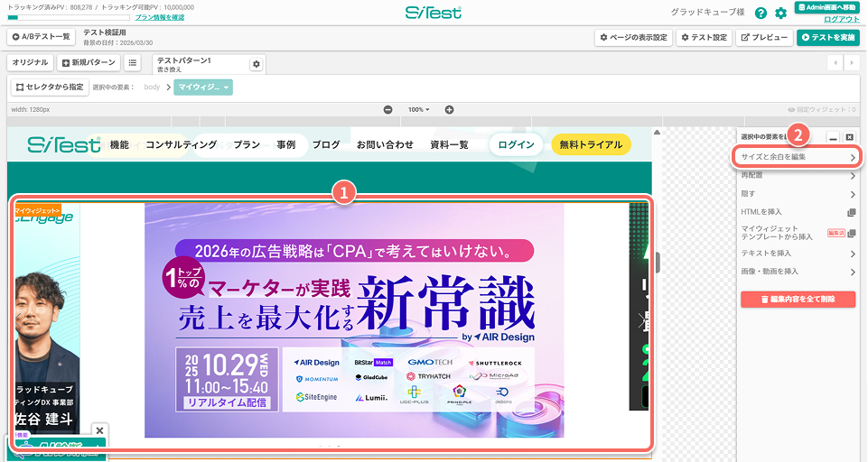This screenshot has height=462, width=868.
Task: Click お問い合わせ in preview navigation
Action: pyautogui.click(x=385, y=145)
